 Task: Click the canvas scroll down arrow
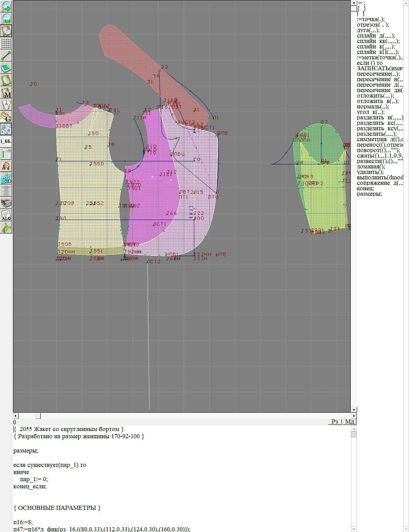tap(354, 410)
